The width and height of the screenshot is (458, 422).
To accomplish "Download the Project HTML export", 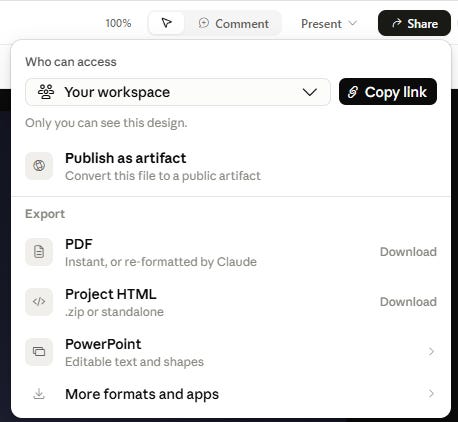I will [408, 302].
